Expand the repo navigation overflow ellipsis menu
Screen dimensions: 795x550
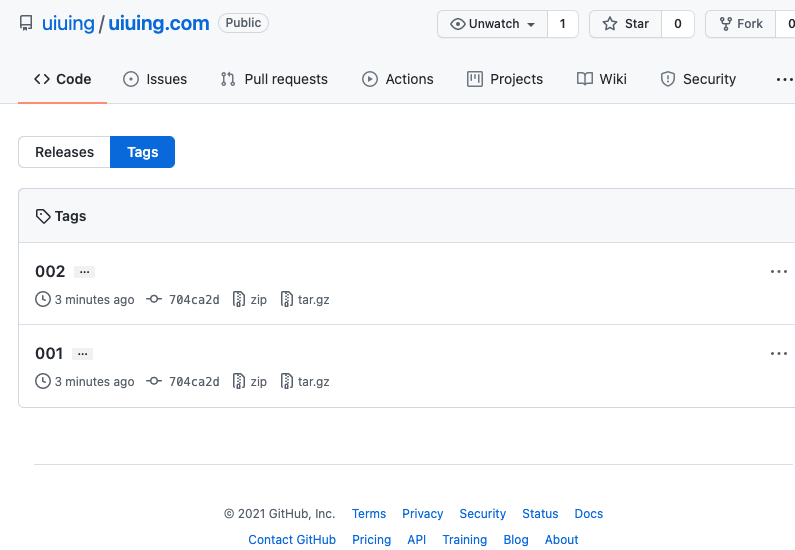tap(784, 79)
